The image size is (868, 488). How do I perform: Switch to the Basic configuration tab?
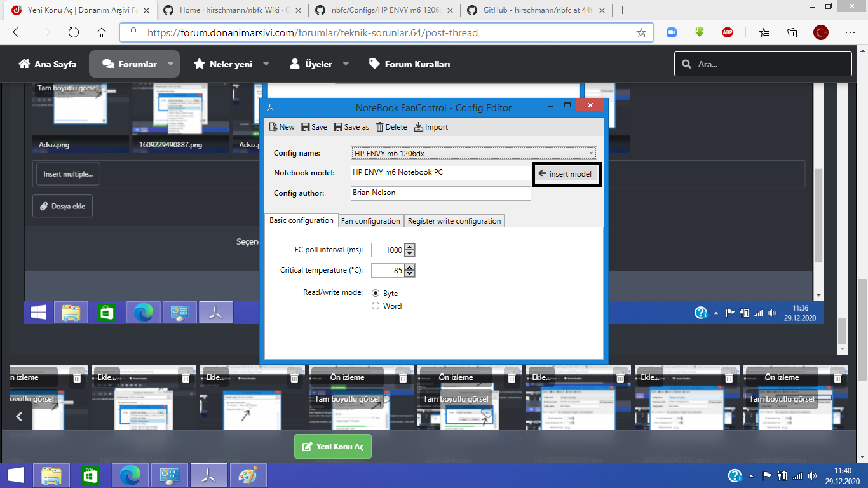tap(301, 220)
